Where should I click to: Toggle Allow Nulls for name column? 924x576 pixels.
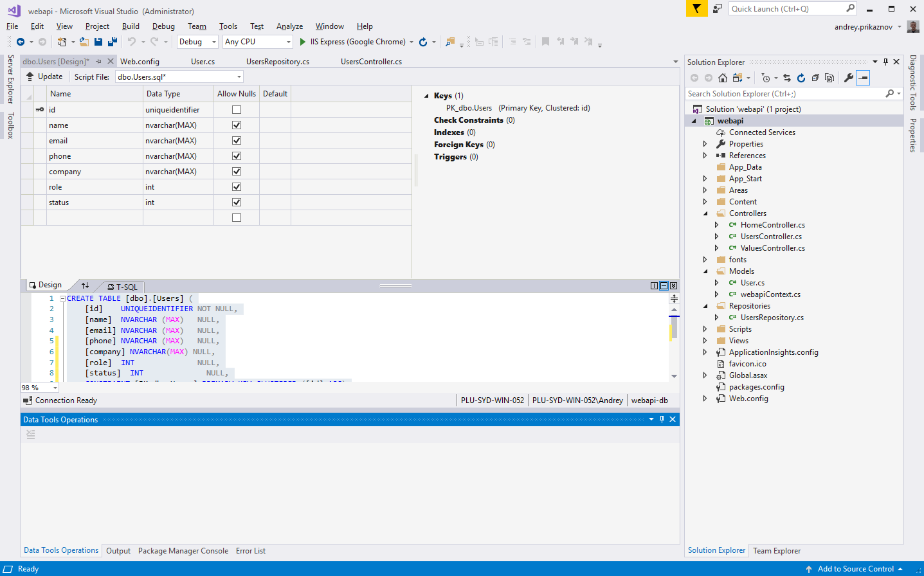(237, 125)
